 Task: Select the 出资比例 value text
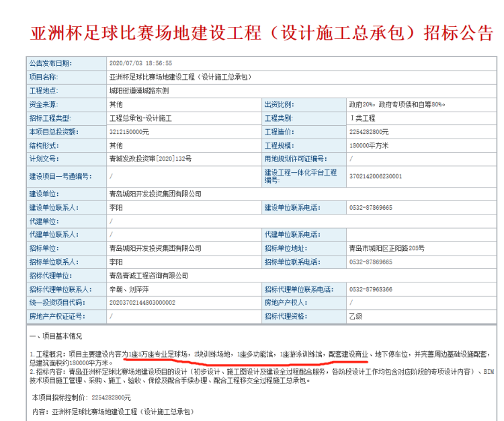pyautogui.click(x=397, y=104)
